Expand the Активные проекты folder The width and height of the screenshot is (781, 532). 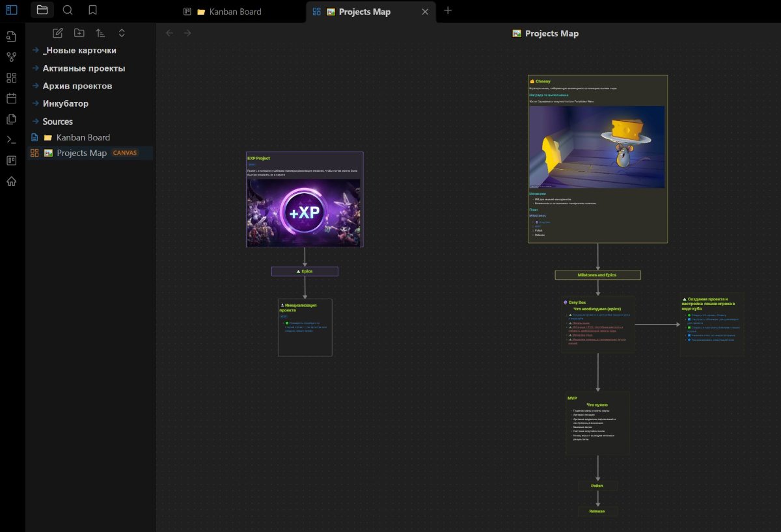coord(84,68)
